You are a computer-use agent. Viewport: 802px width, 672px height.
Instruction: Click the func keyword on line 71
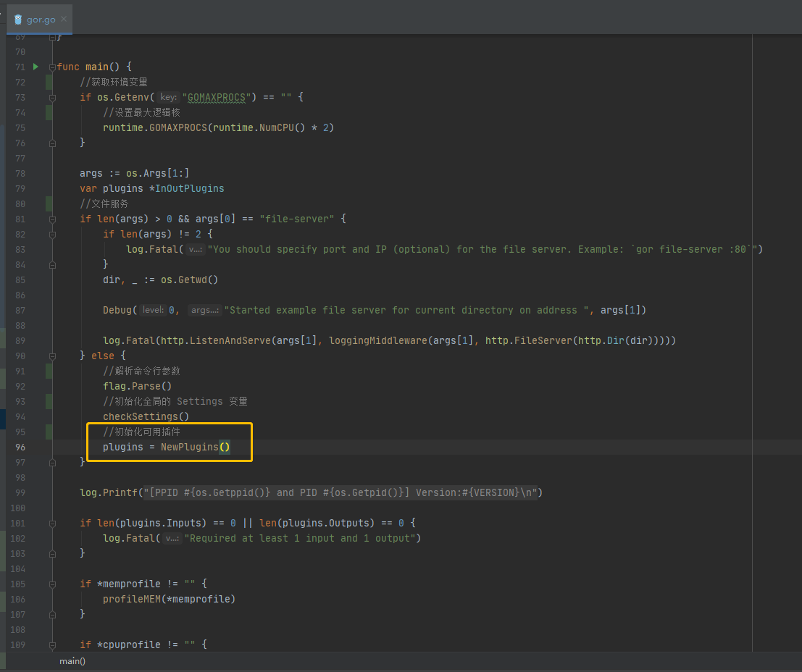[x=68, y=67]
